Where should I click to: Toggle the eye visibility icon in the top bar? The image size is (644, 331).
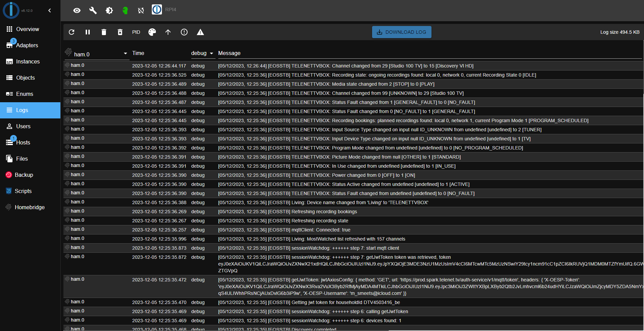[x=77, y=10]
